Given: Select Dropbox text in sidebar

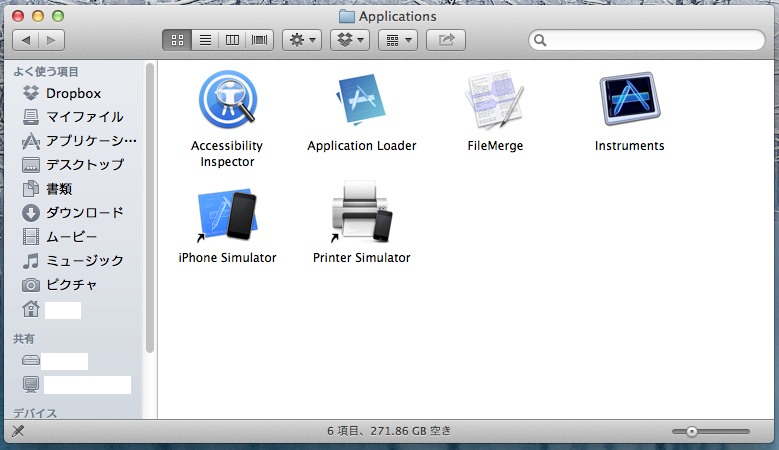Looking at the screenshot, I should [x=74, y=93].
